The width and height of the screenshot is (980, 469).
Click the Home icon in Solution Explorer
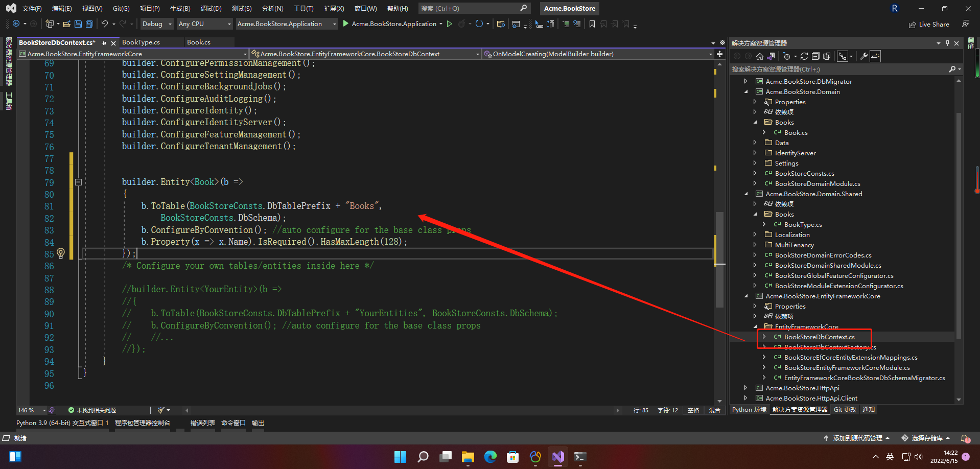[x=760, y=56]
